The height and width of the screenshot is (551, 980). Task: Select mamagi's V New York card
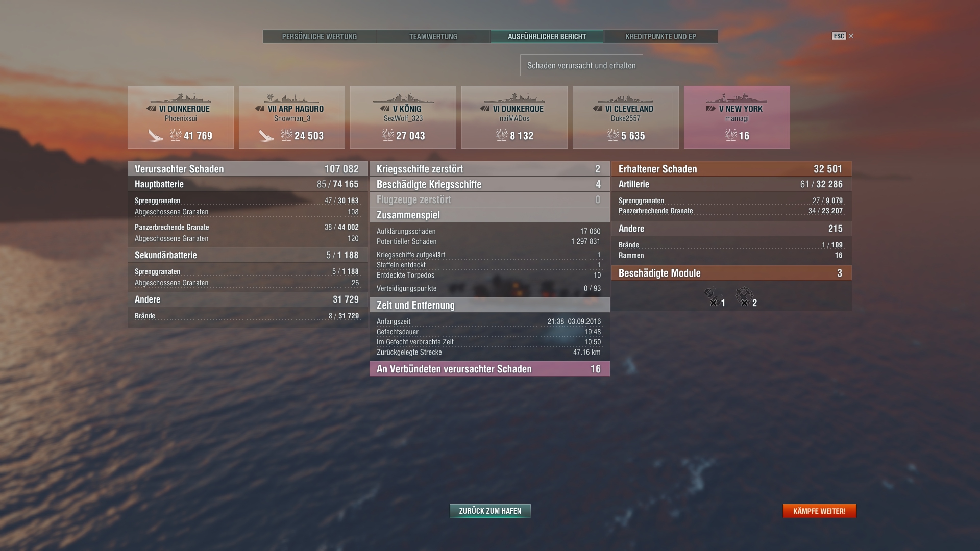point(737,117)
